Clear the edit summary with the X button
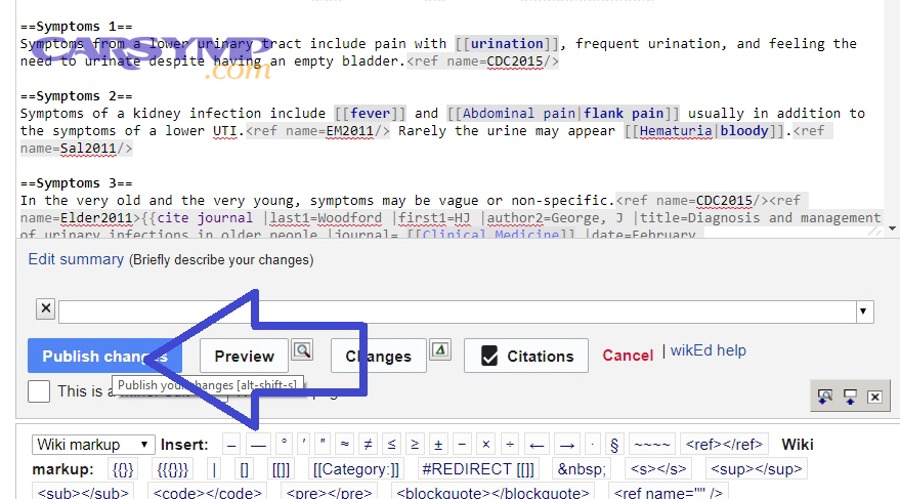900x499 pixels. tap(46, 309)
